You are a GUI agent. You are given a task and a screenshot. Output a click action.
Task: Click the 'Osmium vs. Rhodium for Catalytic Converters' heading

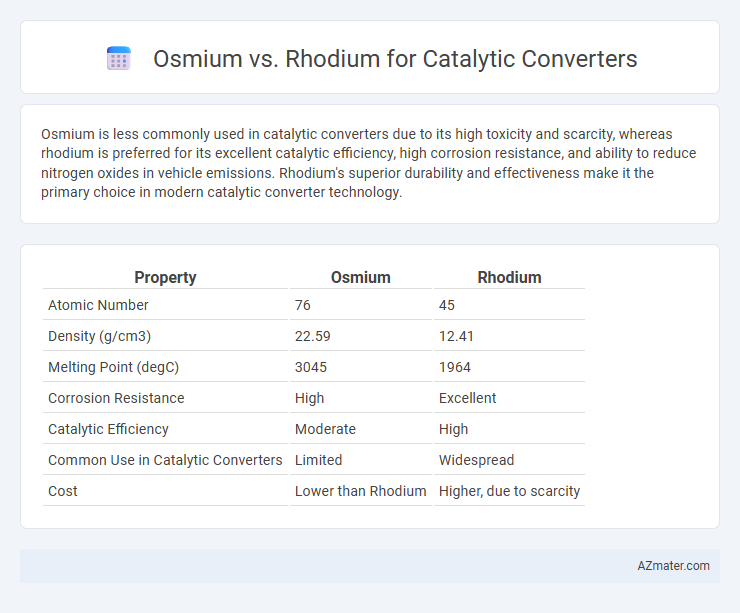pos(395,59)
